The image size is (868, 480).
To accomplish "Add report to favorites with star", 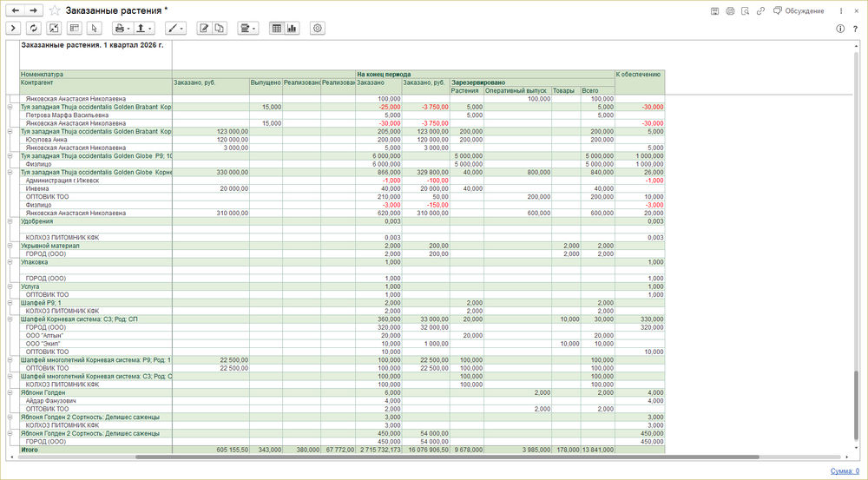I will pyautogui.click(x=55, y=10).
